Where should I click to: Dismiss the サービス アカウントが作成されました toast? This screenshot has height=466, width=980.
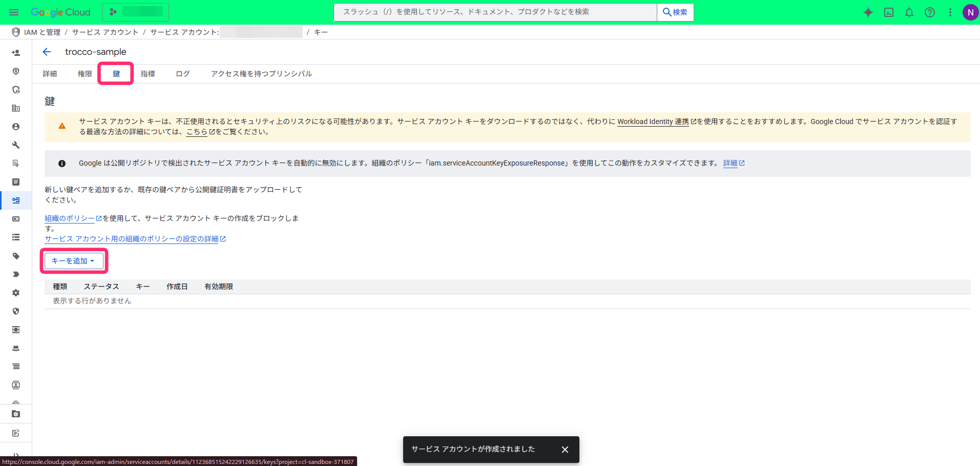click(x=565, y=450)
